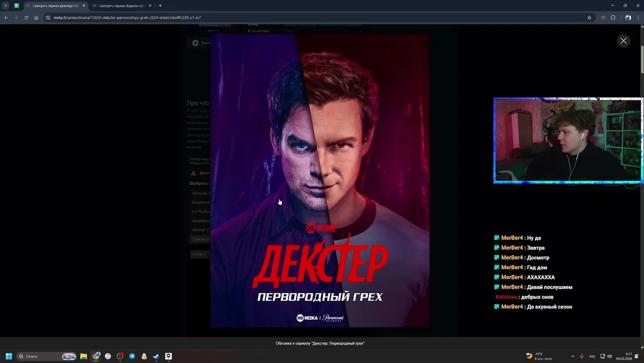The width and height of the screenshot is (644, 363).
Task: Switch to the Жаркое series tab
Action: (x=121, y=6)
